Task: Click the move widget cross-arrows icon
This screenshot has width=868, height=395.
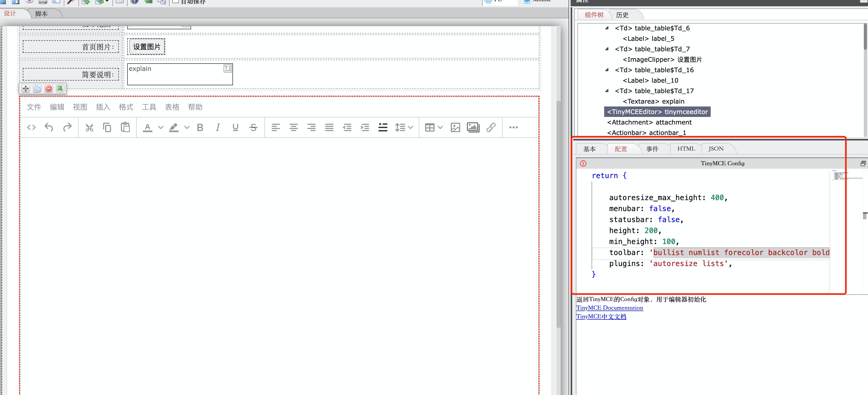Action: tap(26, 89)
